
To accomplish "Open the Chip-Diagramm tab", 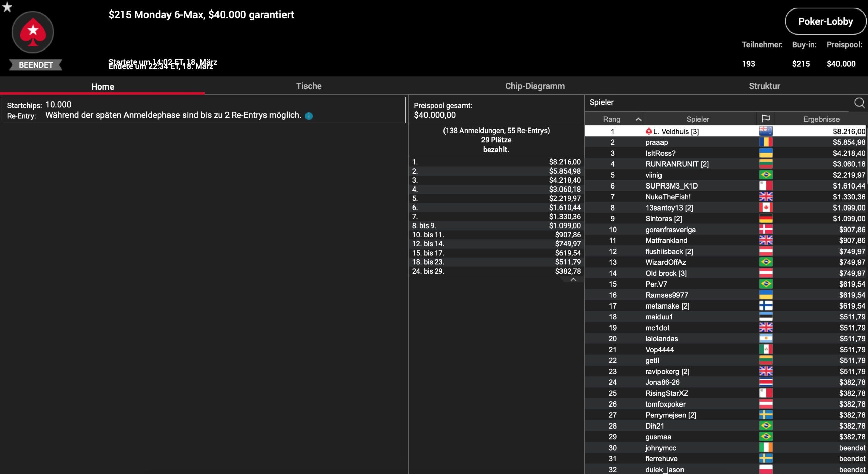I will click(535, 86).
